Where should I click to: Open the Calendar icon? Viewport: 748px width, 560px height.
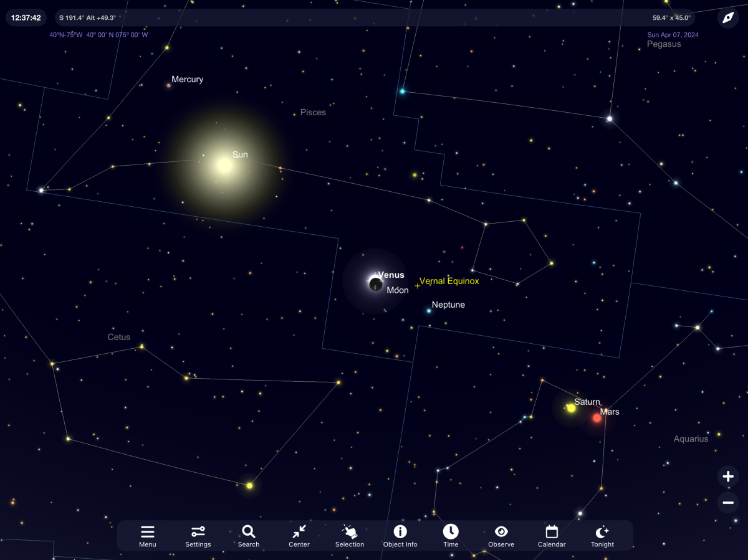[x=552, y=536]
